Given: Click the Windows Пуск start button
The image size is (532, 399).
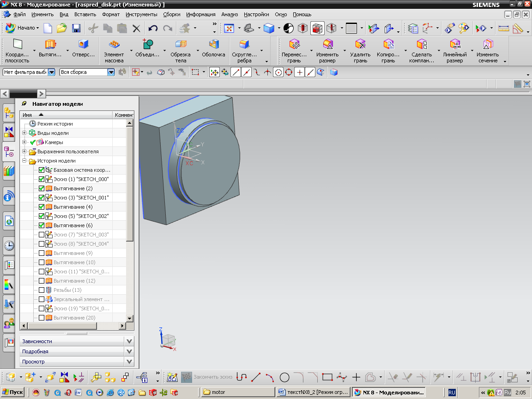Looking at the screenshot, I should click(13, 392).
